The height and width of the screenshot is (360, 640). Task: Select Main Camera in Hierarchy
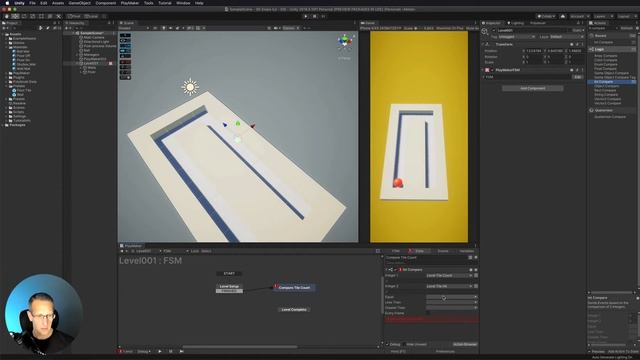tap(93, 38)
